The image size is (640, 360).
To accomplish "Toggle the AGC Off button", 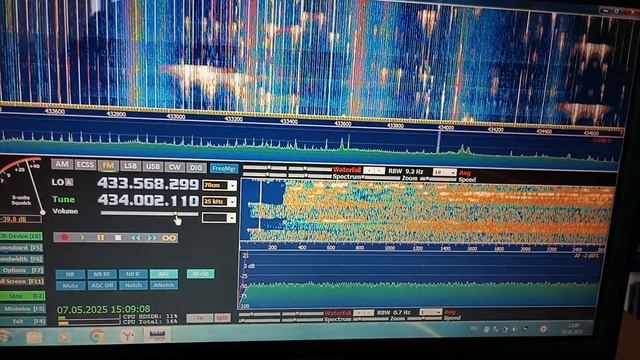I will (x=102, y=285).
